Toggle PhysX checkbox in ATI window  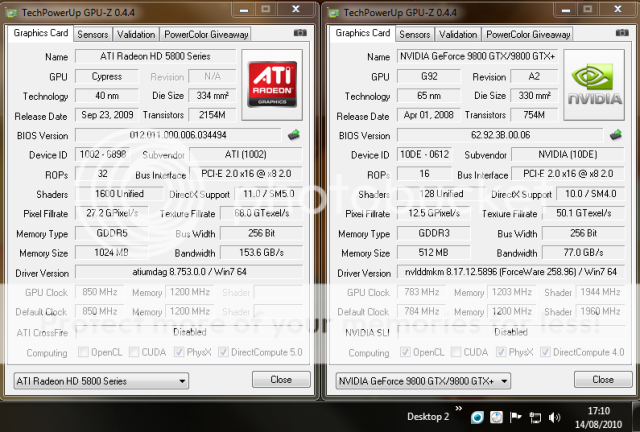tap(179, 352)
